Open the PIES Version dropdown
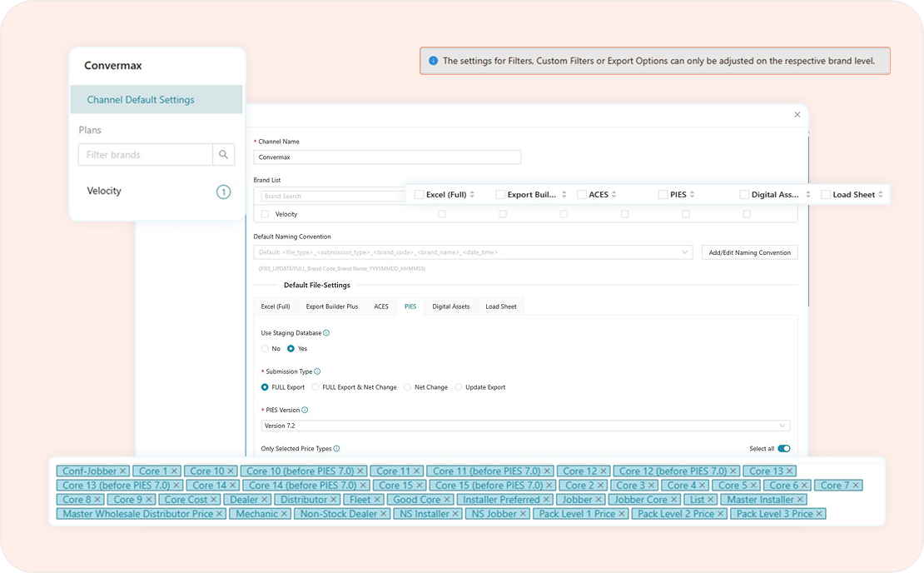The width and height of the screenshot is (924, 573). click(x=524, y=426)
